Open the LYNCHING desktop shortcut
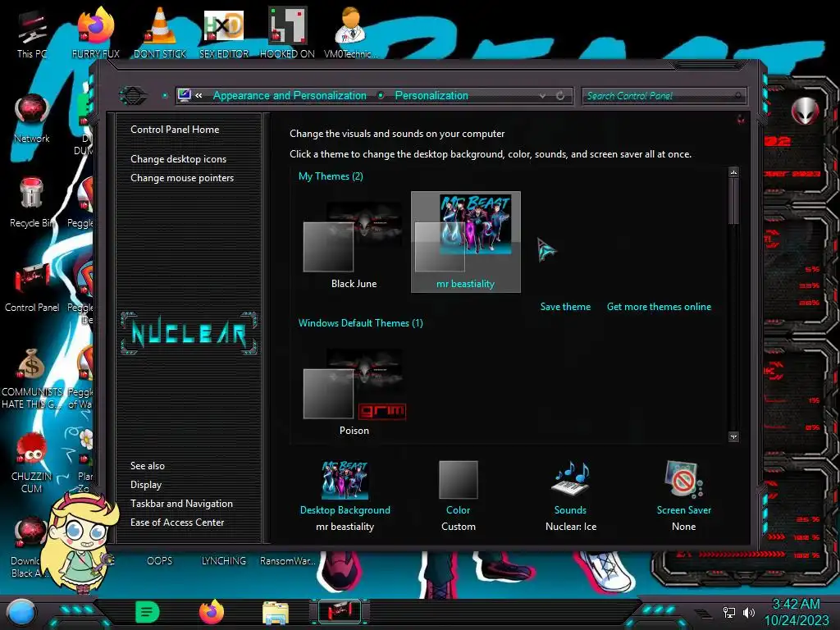This screenshot has width=840, height=630. click(224, 561)
